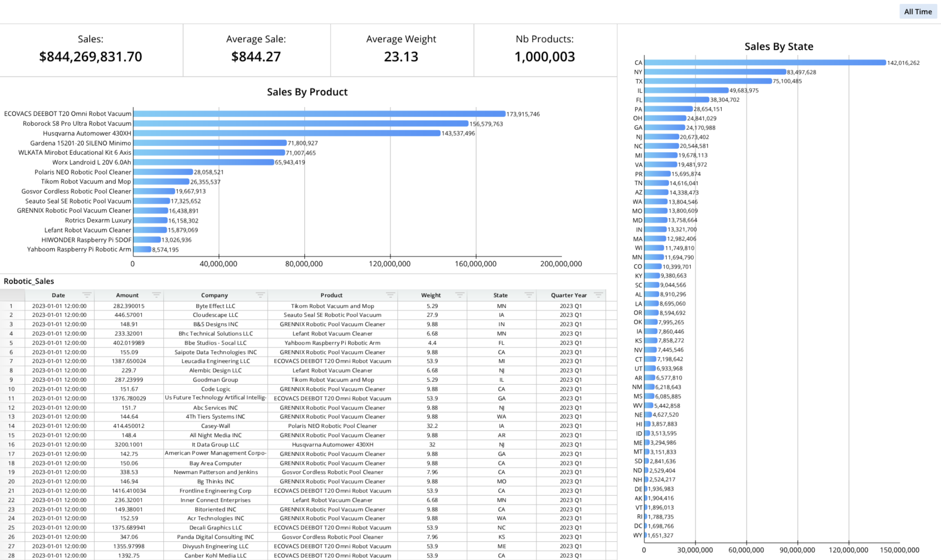
Task: Click the Weight column filter icon
Action: (x=459, y=295)
